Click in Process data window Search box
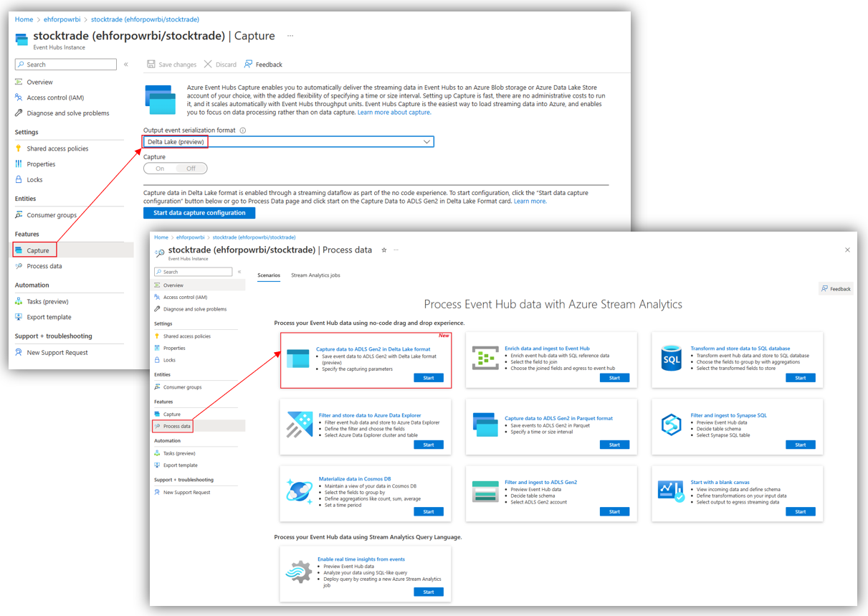The height and width of the screenshot is (616, 868). coord(193,272)
